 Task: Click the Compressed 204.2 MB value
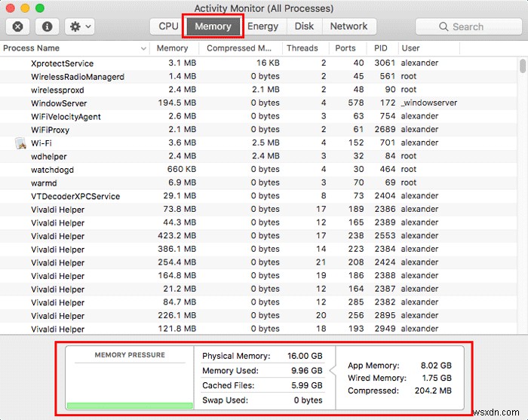pyautogui.click(x=433, y=391)
